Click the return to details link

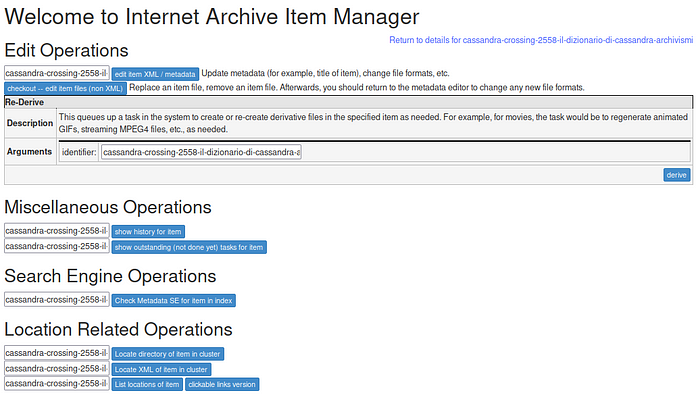click(x=541, y=40)
